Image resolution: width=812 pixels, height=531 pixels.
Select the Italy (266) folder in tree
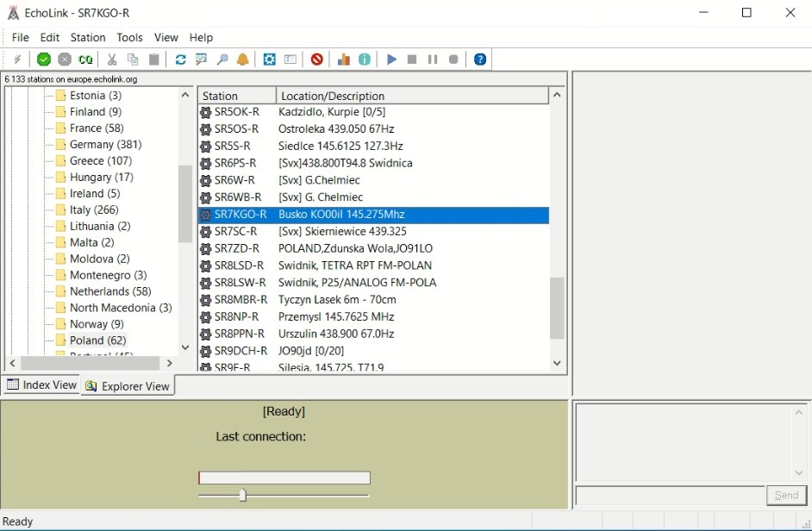[x=94, y=209]
